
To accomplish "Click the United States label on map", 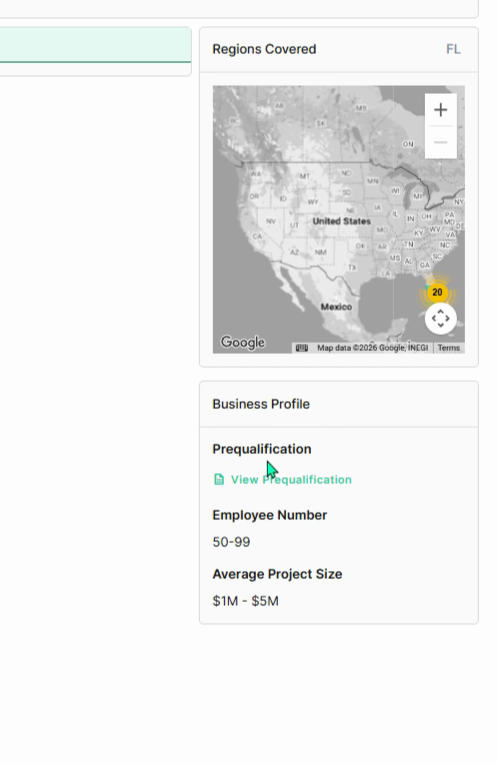I will coord(341,221).
